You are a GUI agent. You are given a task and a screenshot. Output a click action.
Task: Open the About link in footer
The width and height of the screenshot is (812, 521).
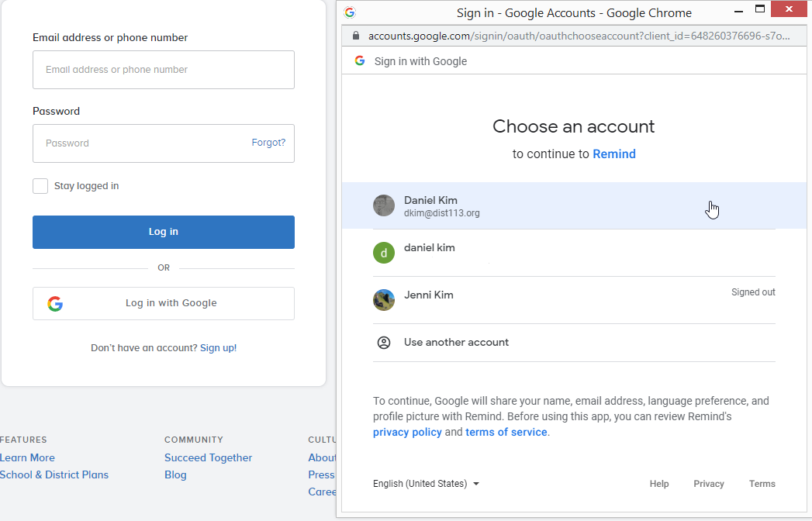[322, 458]
